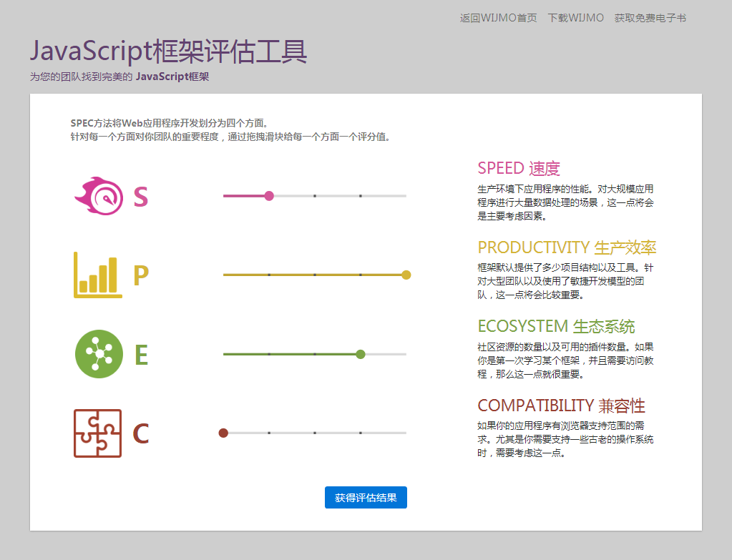Click the 社区资源的数量以及可用的插件数量 description paragraph
The height and width of the screenshot is (560, 732).
tap(565, 360)
